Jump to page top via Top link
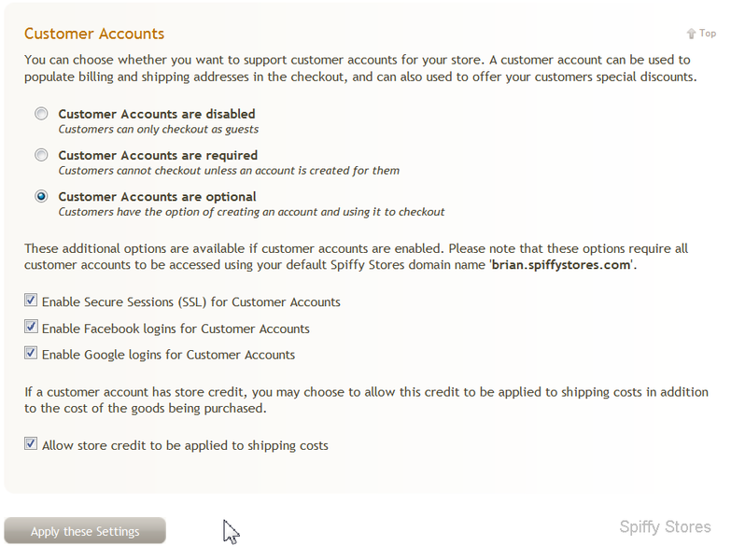Viewport: 731px width, 560px height. tap(708, 34)
